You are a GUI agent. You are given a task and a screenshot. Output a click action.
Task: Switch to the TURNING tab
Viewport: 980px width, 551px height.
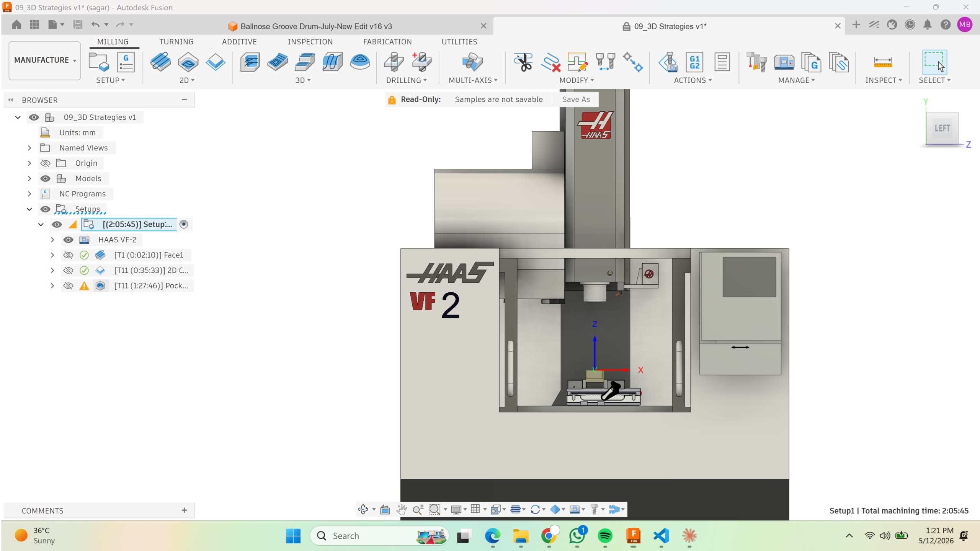click(x=176, y=42)
